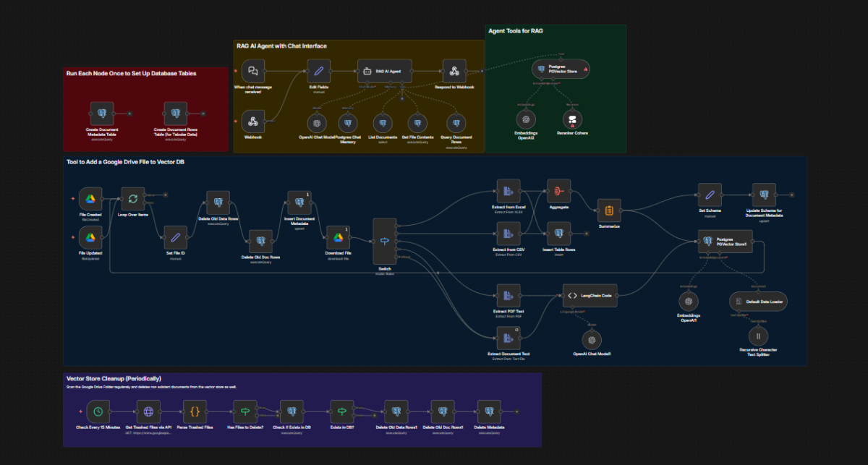Open Check Every 15 Minutes schedule trigger
Image resolution: width=868 pixels, height=465 pixels.
click(98, 411)
